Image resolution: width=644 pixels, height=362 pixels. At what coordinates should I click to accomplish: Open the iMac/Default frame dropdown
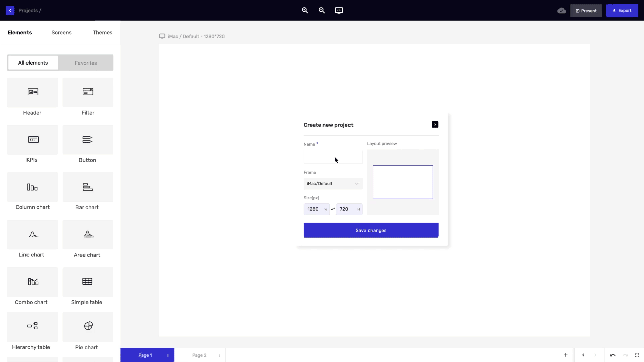point(333,184)
